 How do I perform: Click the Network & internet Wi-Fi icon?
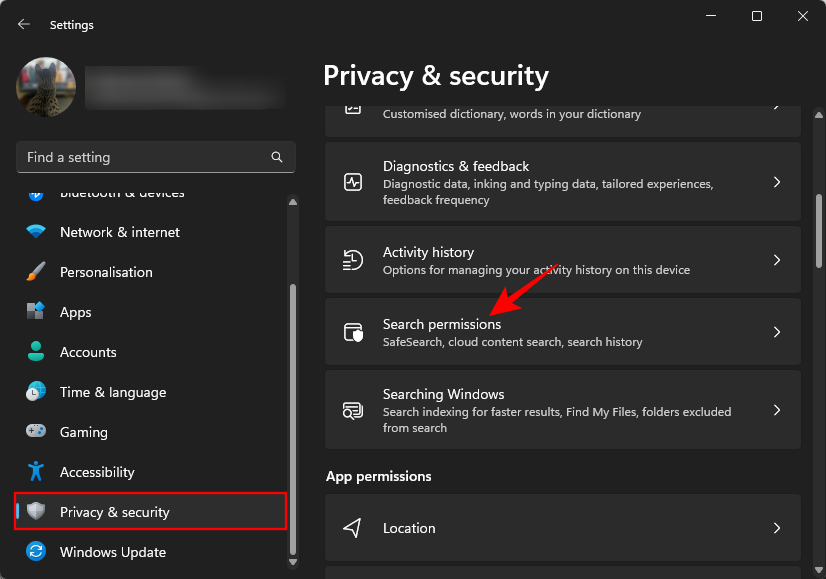coord(36,231)
